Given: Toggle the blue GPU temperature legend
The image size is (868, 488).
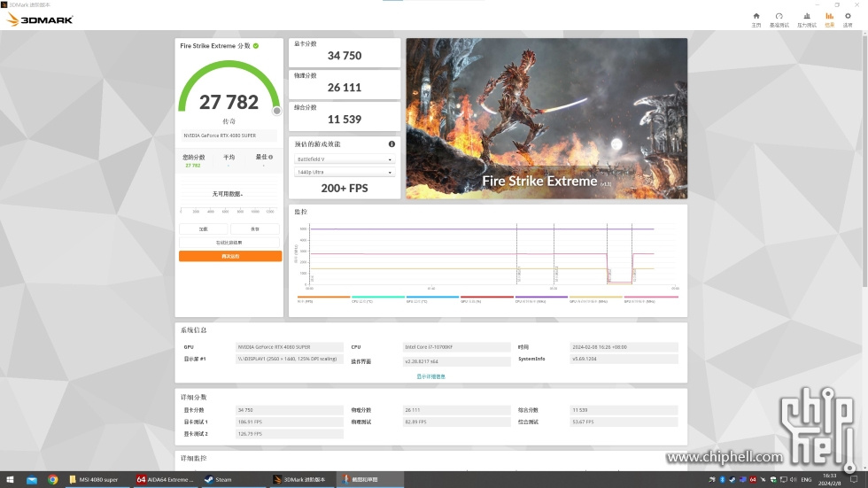Looking at the screenshot, I should pos(433,298).
